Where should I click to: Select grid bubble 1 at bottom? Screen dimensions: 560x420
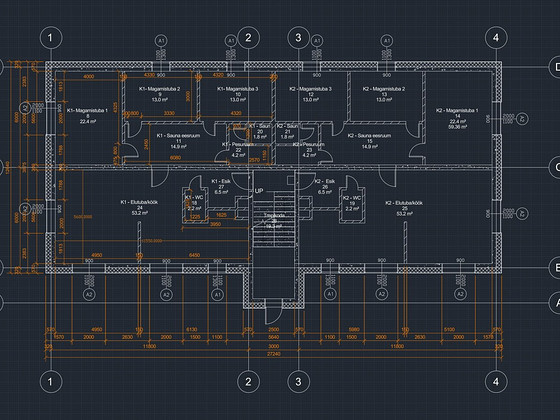[51, 382]
